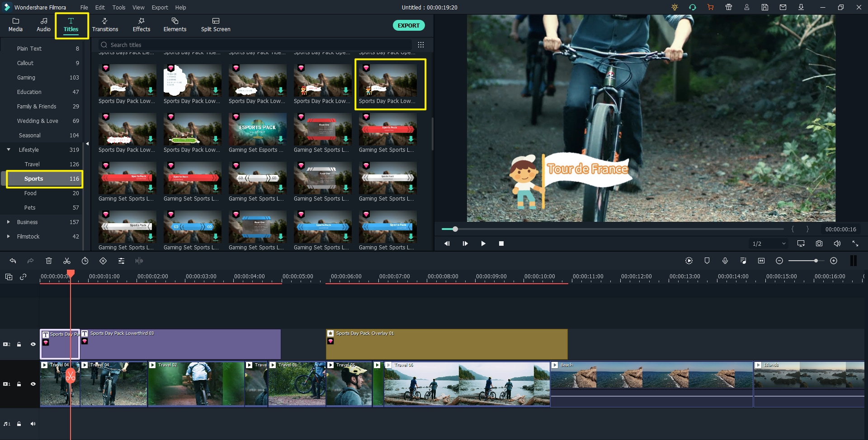Click the add track icon
Image resolution: width=868 pixels, height=440 pixels.
click(x=9, y=277)
